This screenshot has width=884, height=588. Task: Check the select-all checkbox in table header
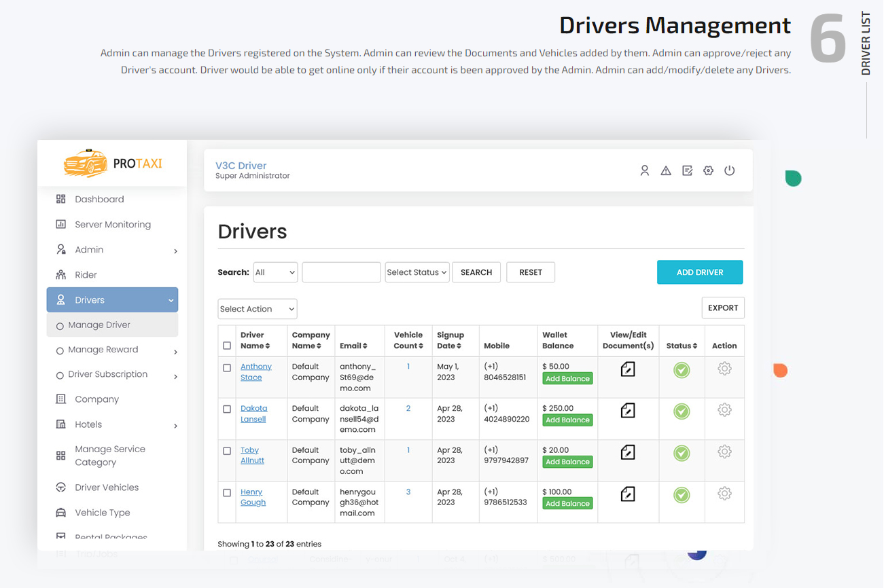click(x=227, y=346)
